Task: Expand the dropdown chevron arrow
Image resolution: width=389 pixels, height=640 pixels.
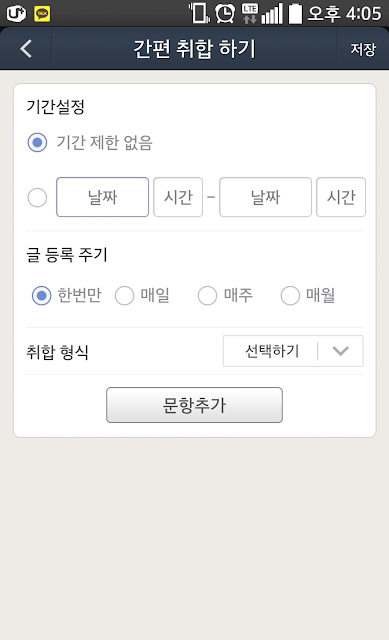Action: click(x=340, y=351)
